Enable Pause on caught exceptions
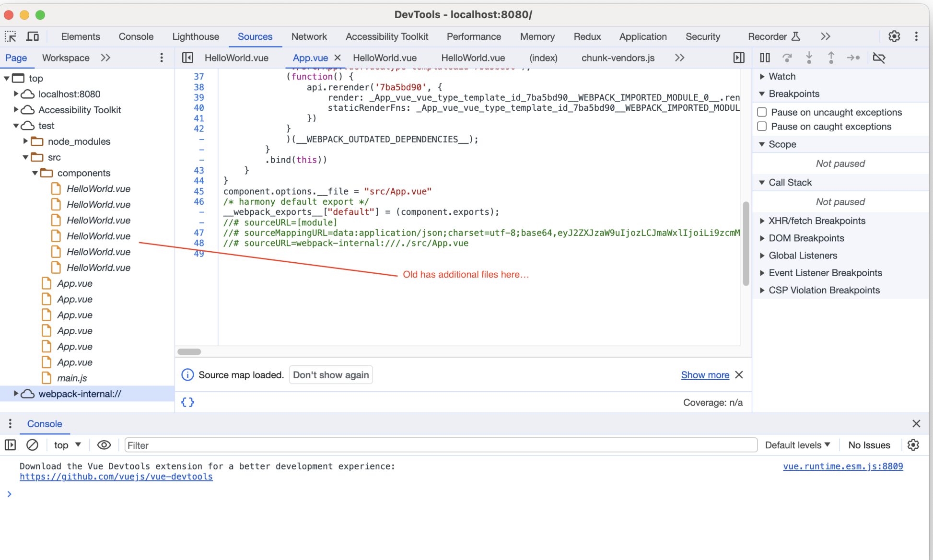 pyautogui.click(x=762, y=127)
